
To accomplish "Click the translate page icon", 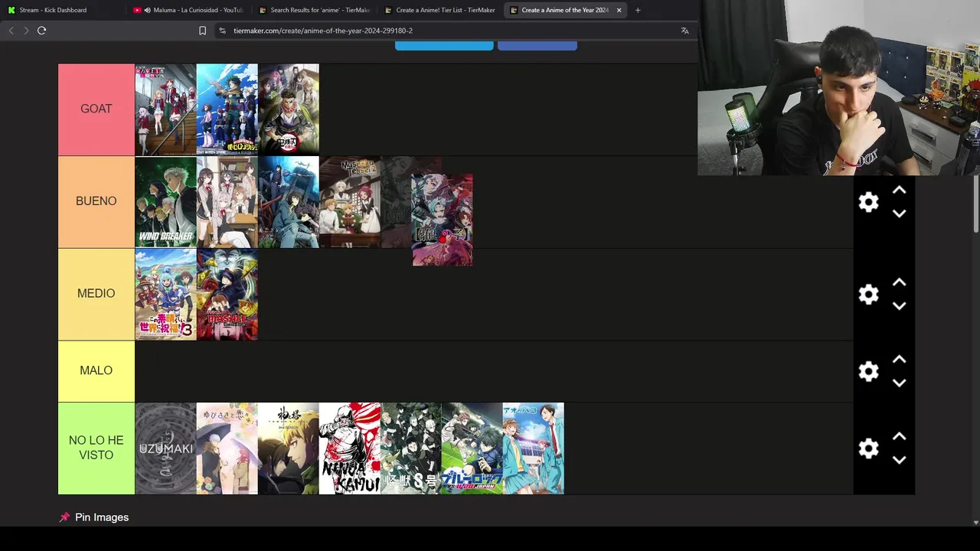I will tap(684, 31).
